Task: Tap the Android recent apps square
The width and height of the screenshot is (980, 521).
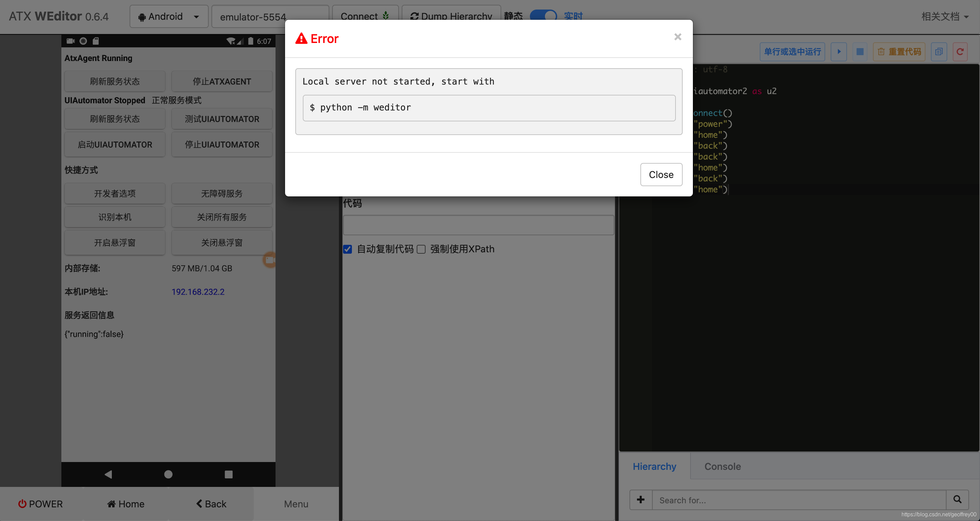Action: (228, 474)
